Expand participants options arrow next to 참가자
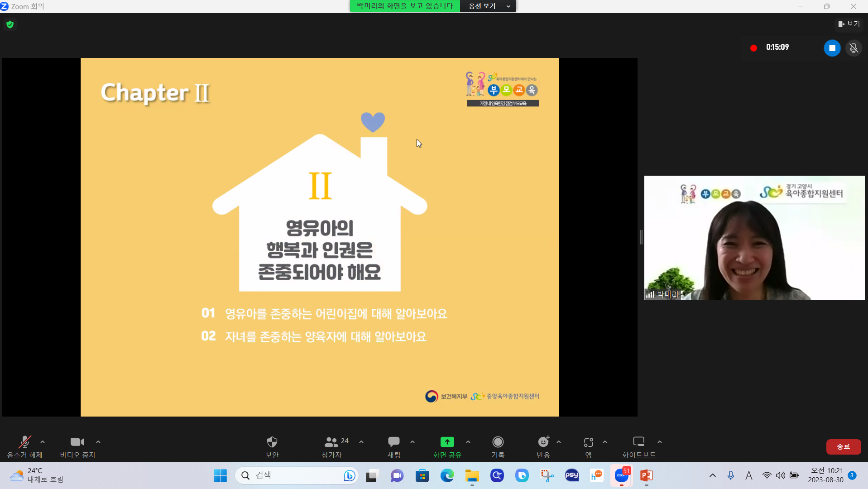Viewport: 868px width, 489px height. pyautogui.click(x=361, y=442)
